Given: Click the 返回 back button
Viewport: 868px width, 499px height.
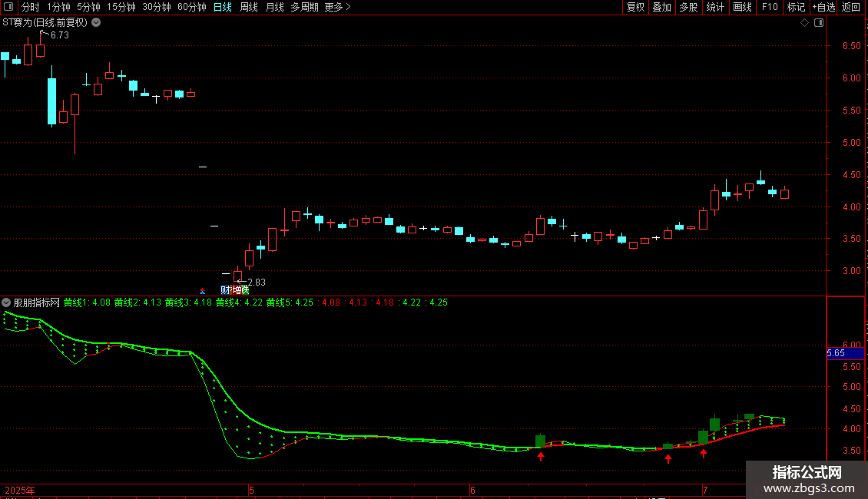Looking at the screenshot, I should [x=851, y=7].
